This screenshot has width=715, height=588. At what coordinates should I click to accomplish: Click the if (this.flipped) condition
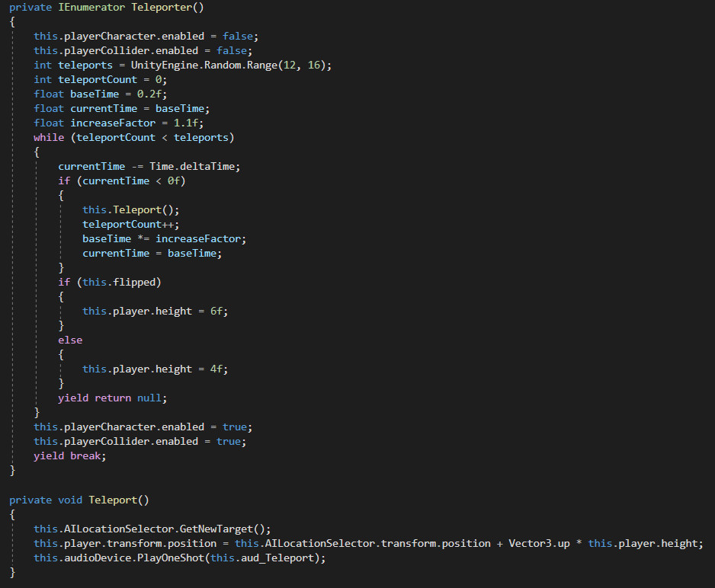pyautogui.click(x=110, y=282)
